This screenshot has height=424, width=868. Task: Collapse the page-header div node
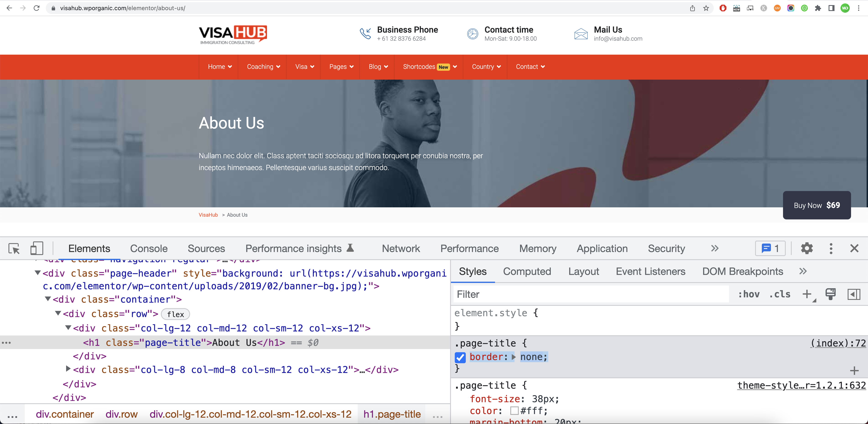38,273
